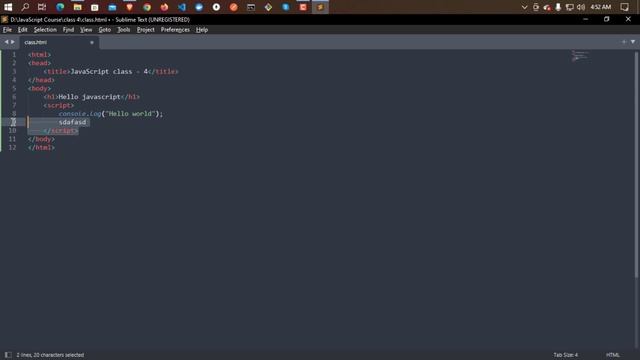Image resolution: width=640 pixels, height=360 pixels.
Task: Click line number 1 in gutter
Action: pyautogui.click(x=14, y=54)
